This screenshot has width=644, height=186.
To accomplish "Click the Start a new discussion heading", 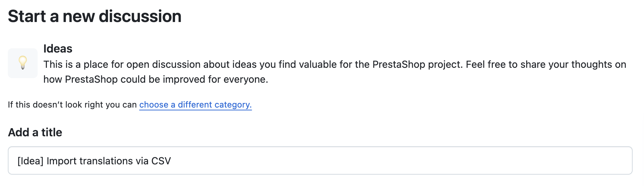I will 95,16.
